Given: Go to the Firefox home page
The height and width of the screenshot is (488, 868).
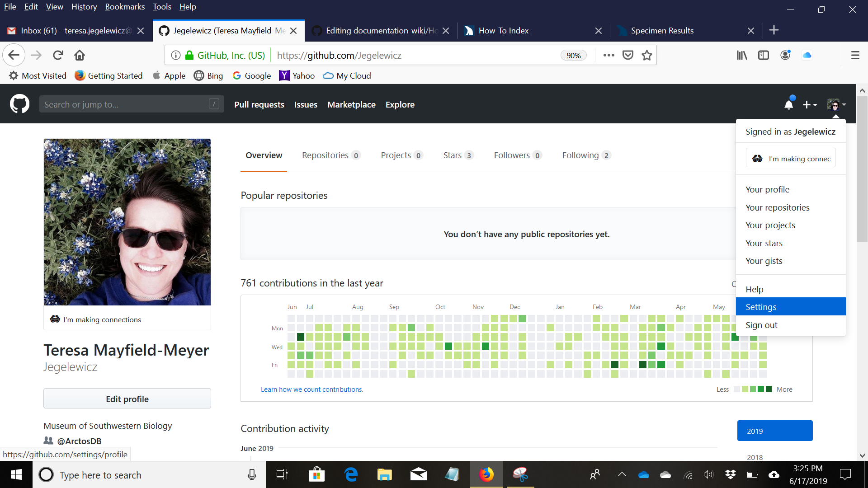Looking at the screenshot, I should 80,55.
